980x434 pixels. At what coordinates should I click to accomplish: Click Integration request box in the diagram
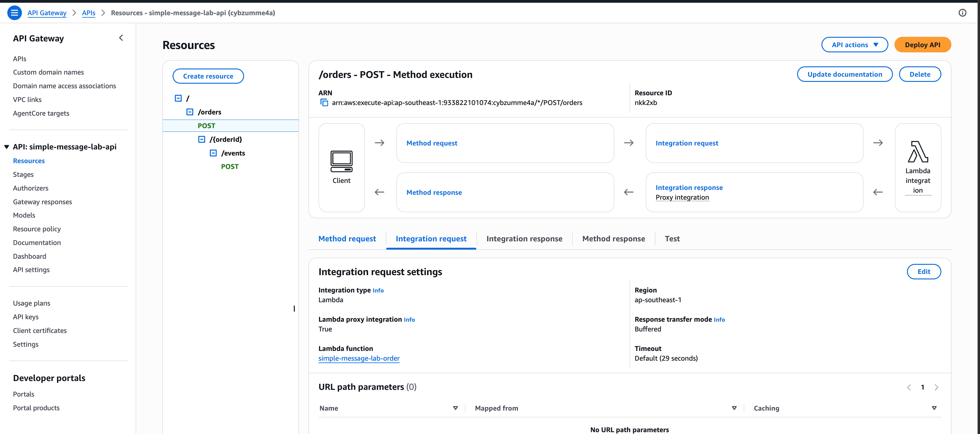pyautogui.click(x=754, y=143)
